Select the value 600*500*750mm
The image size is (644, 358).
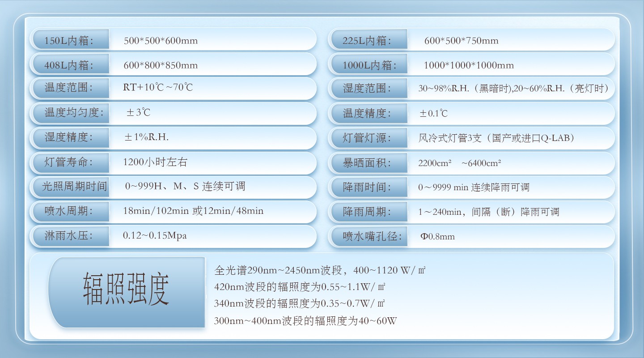point(461,41)
